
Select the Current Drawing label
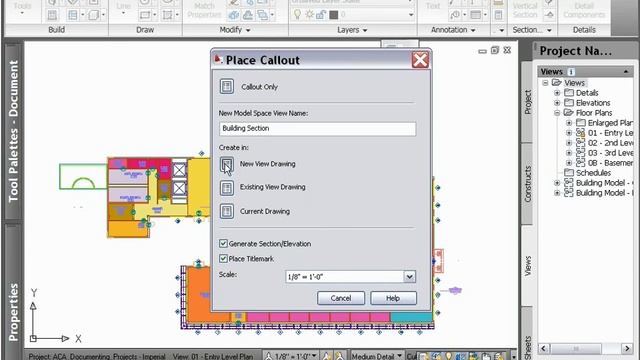point(264,211)
